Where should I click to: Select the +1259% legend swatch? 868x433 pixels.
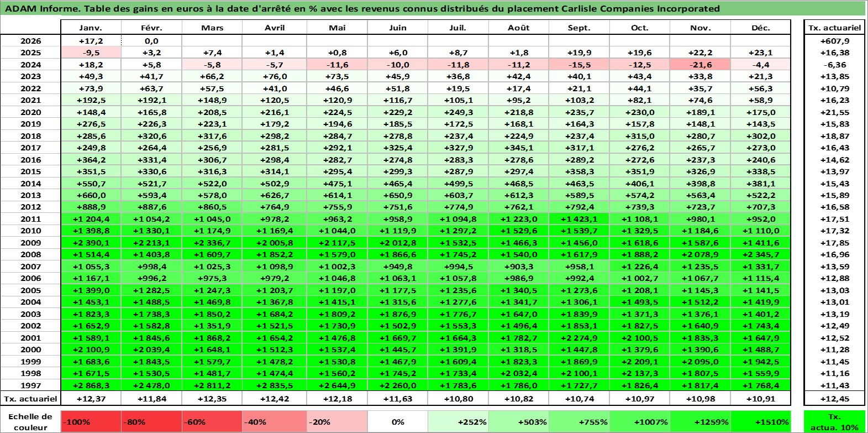coord(700,421)
